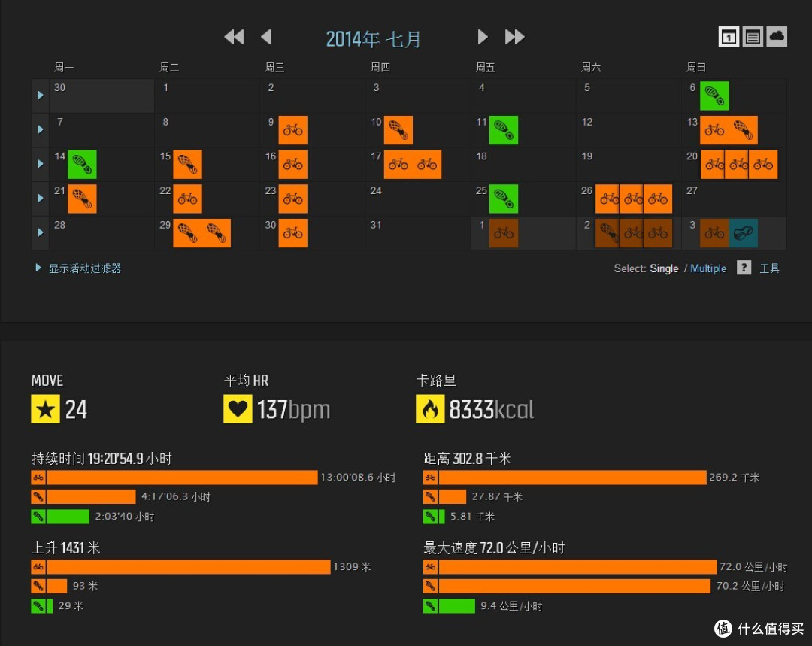The width and height of the screenshot is (812, 646).
Task: Open the green running move on July 6
Action: pyautogui.click(x=714, y=96)
